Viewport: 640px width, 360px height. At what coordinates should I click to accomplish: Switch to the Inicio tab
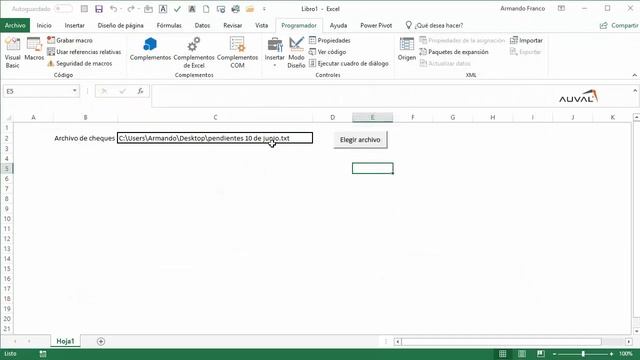click(44, 25)
